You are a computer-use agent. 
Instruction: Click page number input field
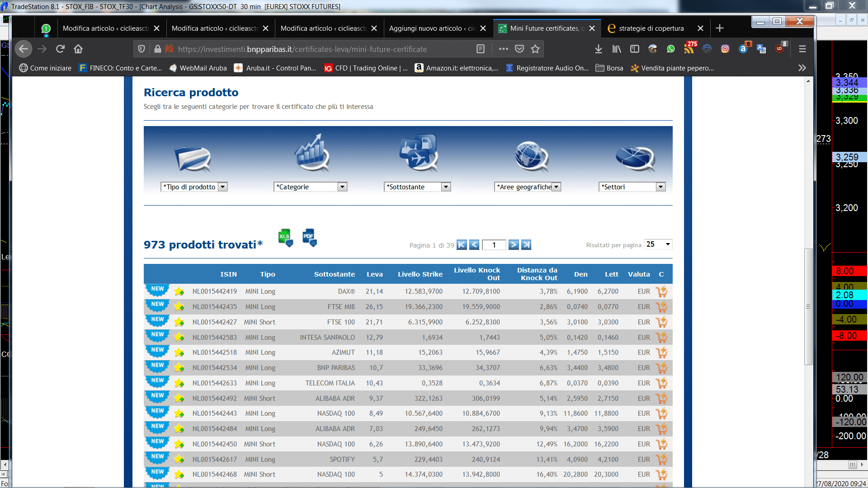pyautogui.click(x=494, y=245)
